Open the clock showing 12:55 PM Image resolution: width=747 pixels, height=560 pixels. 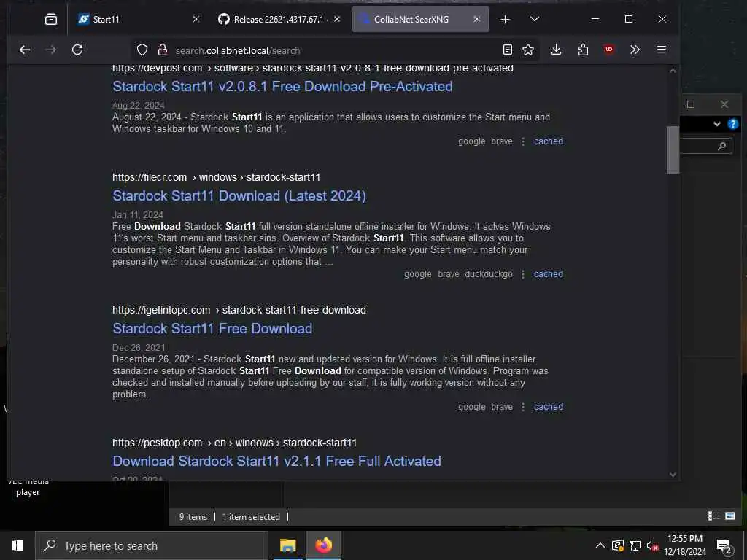[685, 545]
